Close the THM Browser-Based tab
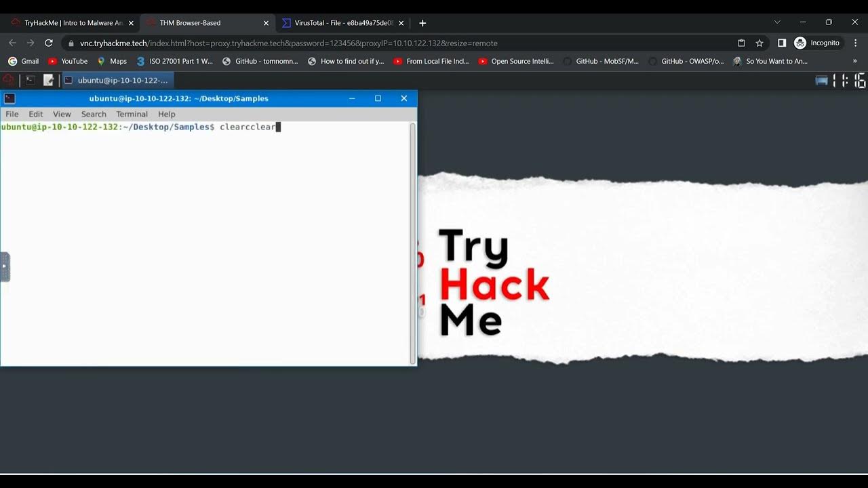The height and width of the screenshot is (488, 868). 266,23
